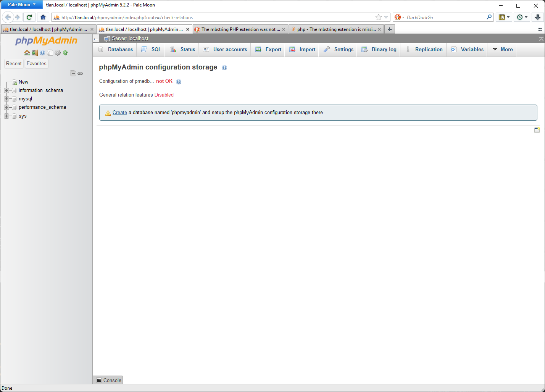
Task: Open Pale Moon application menu
Action: pos(22,5)
